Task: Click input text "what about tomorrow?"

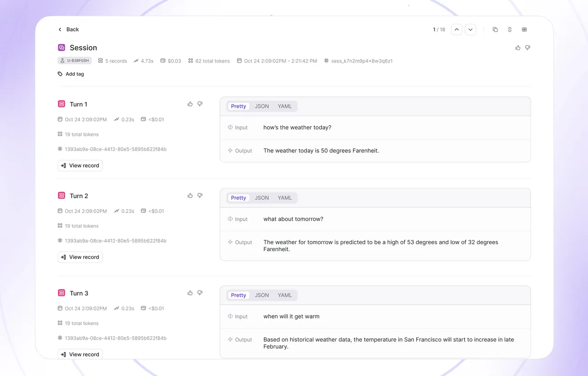Action: tap(293, 219)
